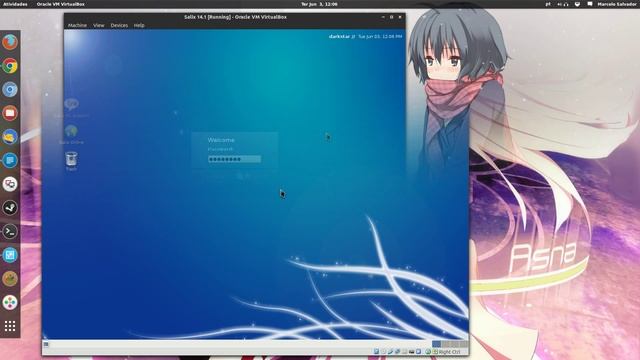Screen dimensions: 640x360
Task: Launch the Thunderbird mail dock icon
Action: (10, 137)
